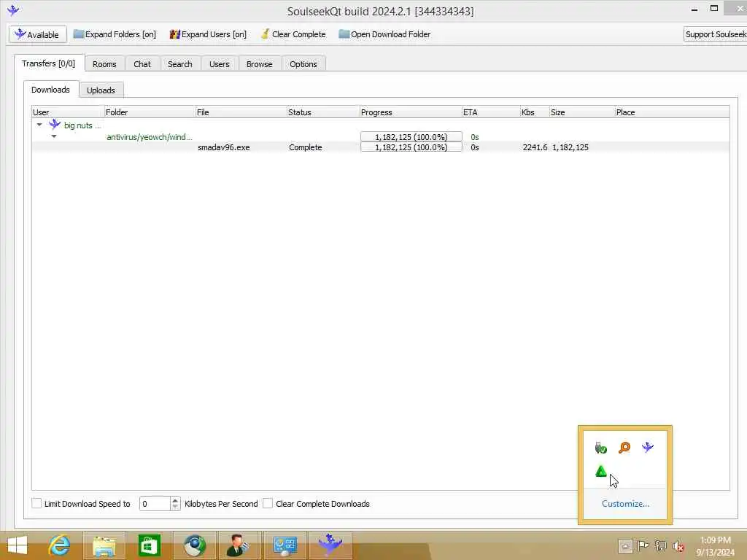
Task: Toggle Expand Folders [on] toolbar button
Action: (115, 34)
